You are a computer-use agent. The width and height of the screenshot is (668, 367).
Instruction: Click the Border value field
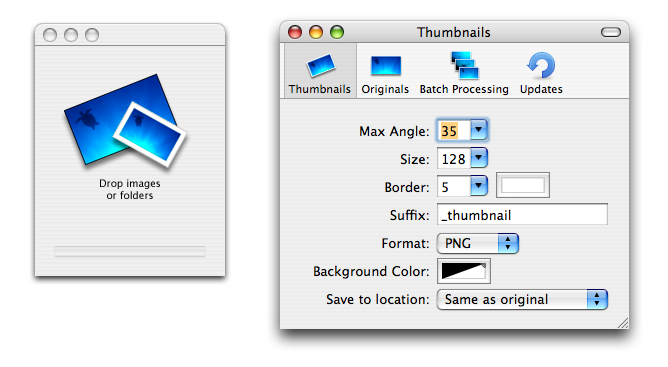[x=454, y=187]
